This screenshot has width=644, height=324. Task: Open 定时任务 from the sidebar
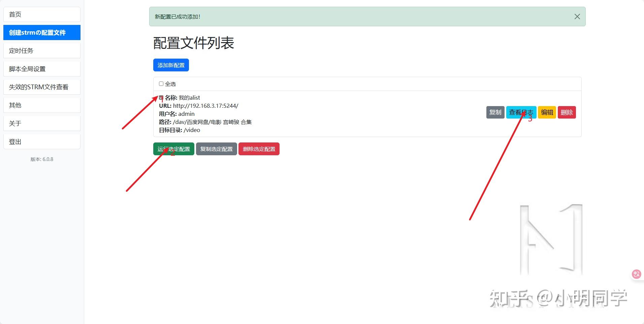[42, 51]
